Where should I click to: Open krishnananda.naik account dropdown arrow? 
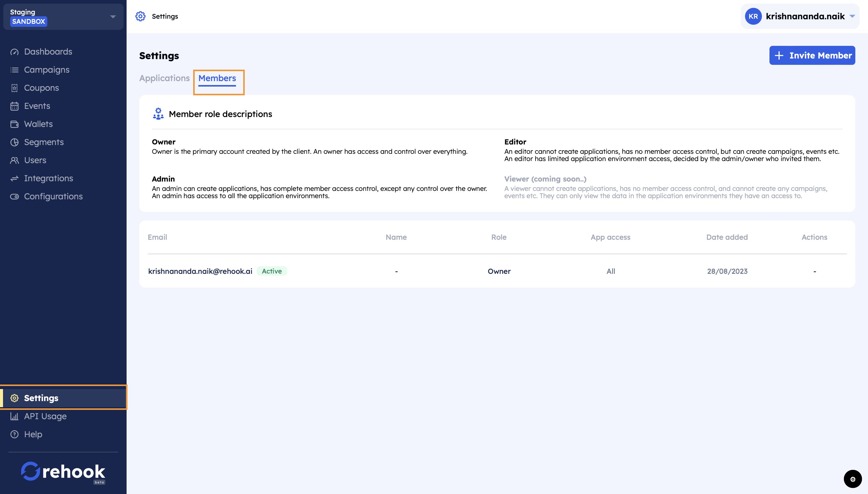pos(852,16)
